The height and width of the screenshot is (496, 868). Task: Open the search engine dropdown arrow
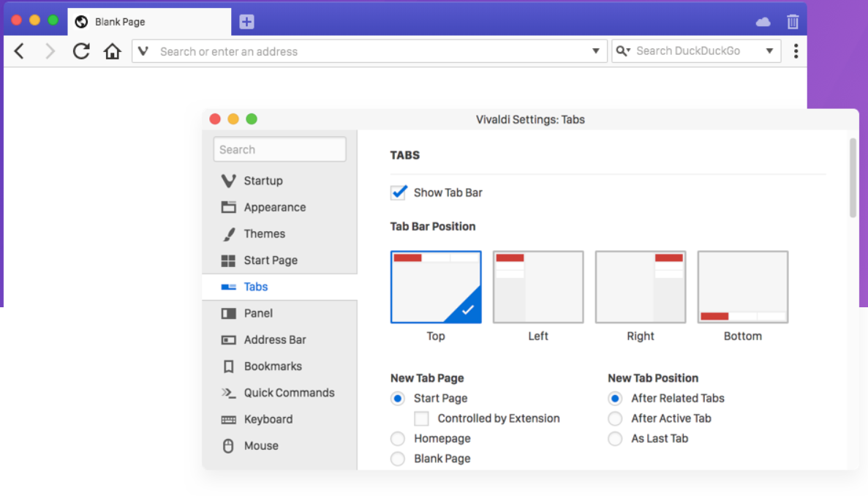[x=769, y=51]
